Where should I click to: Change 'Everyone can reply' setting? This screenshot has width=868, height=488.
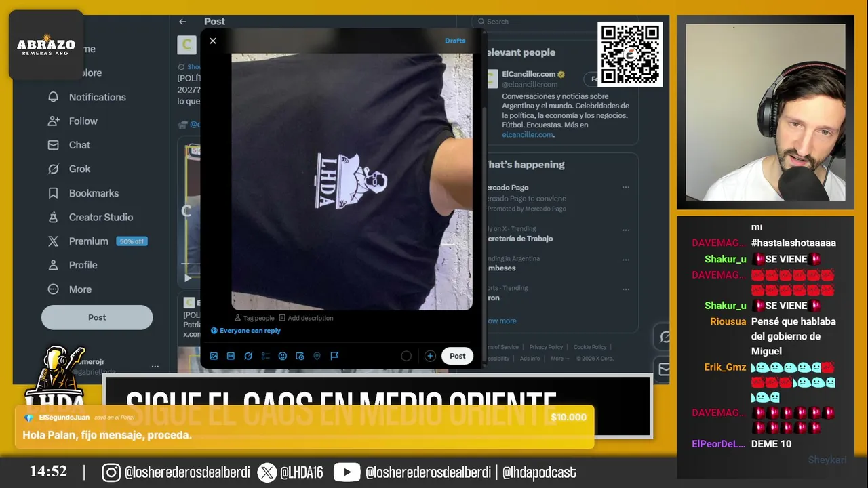coord(245,331)
